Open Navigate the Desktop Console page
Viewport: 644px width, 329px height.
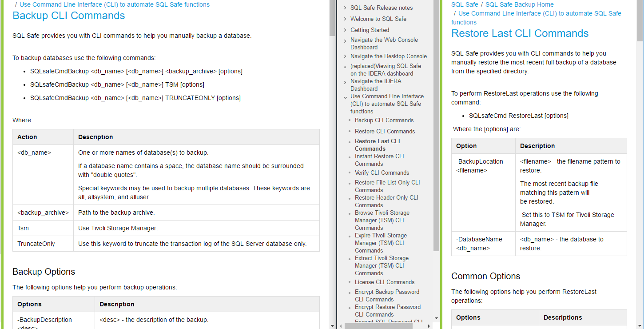coord(389,56)
